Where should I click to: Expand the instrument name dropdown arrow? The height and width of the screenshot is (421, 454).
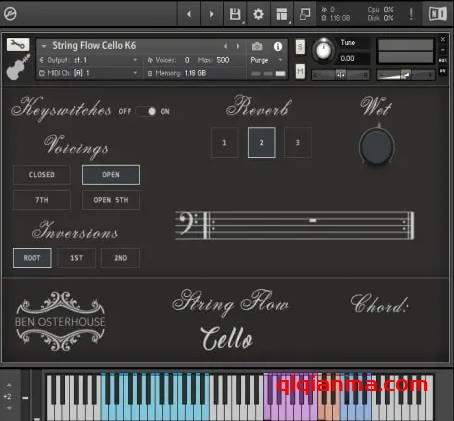tap(44, 46)
